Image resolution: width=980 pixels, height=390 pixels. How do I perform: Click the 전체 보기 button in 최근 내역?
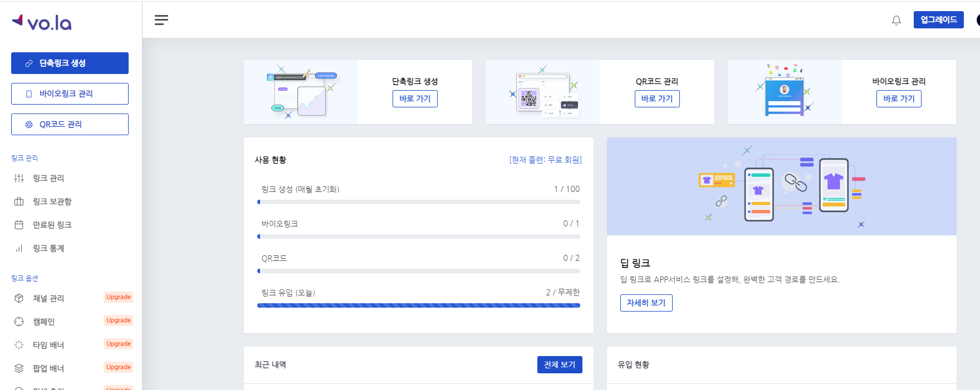click(x=560, y=364)
